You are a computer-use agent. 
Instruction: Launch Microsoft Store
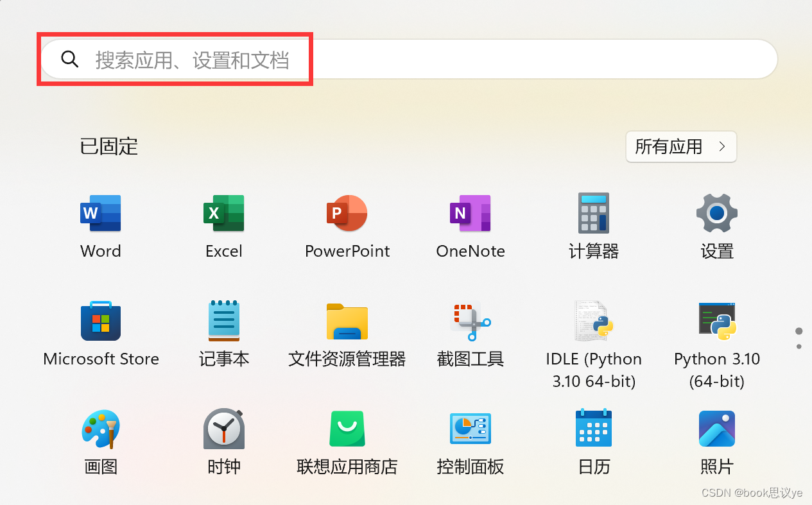click(x=100, y=321)
